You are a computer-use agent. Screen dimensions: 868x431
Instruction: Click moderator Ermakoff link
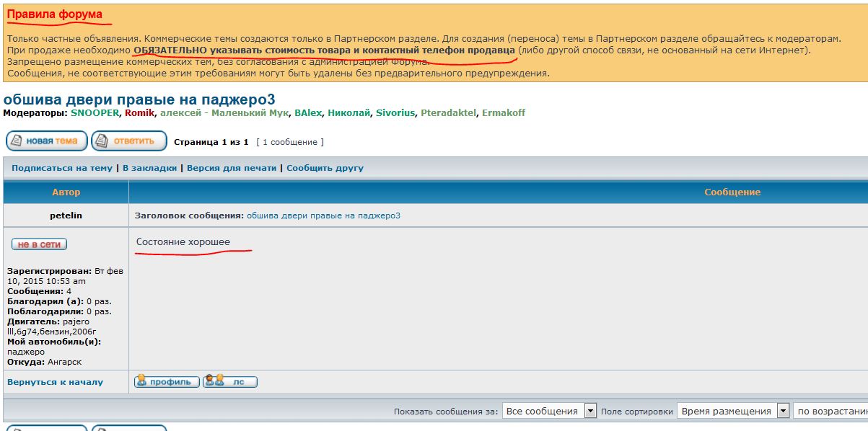coord(504,113)
